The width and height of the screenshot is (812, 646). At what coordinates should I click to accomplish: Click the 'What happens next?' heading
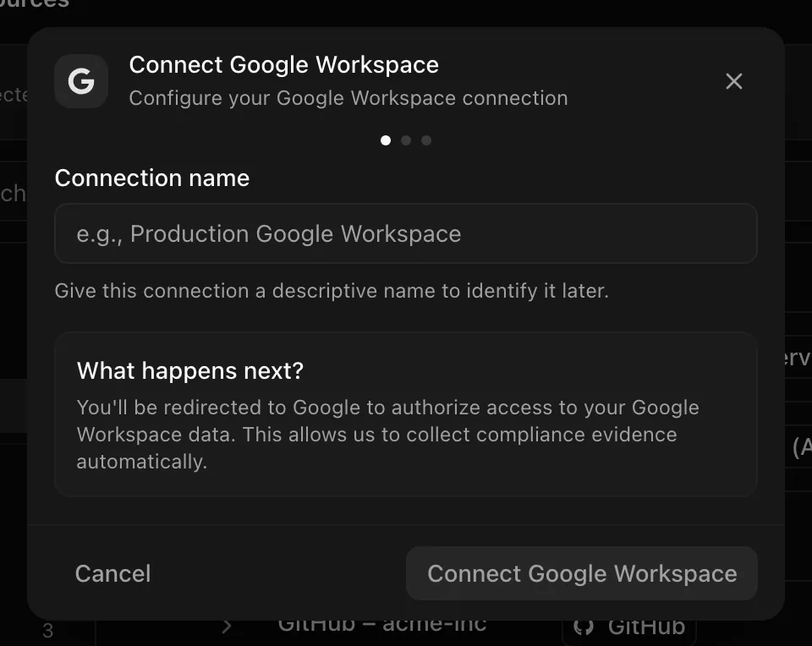[x=190, y=370]
